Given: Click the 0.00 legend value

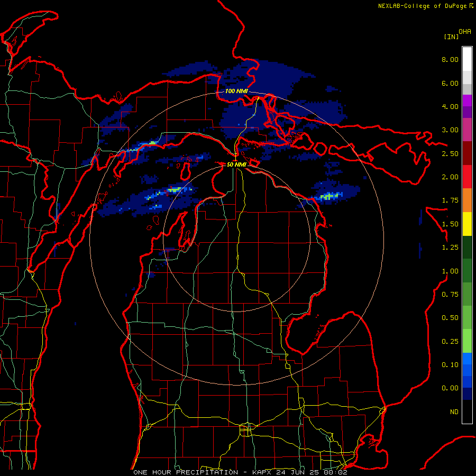Looking at the screenshot, I should coord(450,388).
